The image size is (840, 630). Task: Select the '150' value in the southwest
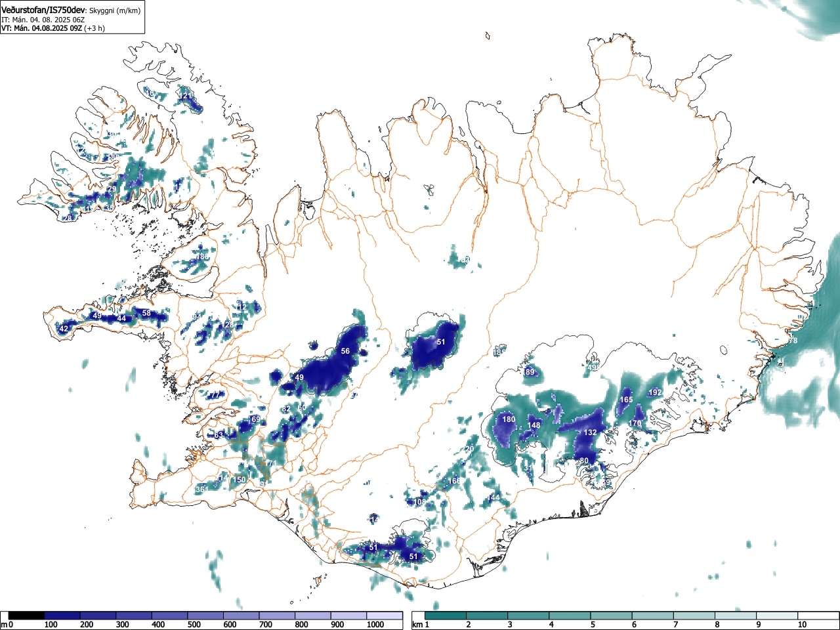(x=240, y=480)
